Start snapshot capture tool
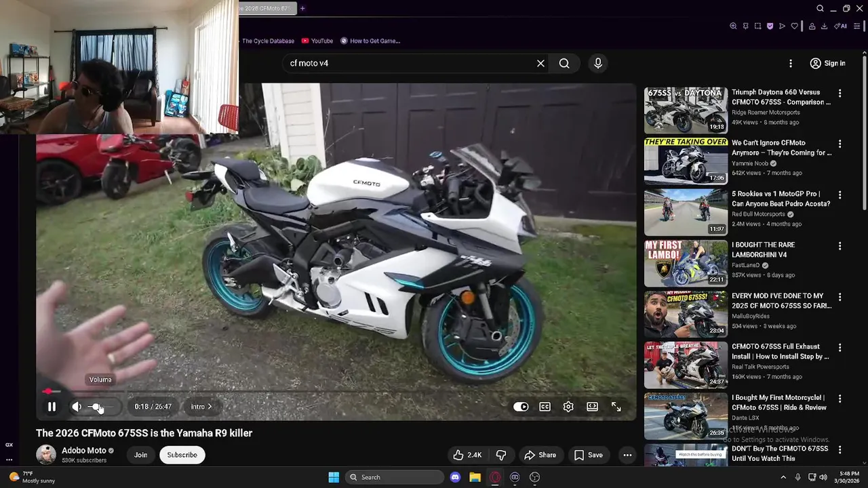 (x=757, y=26)
